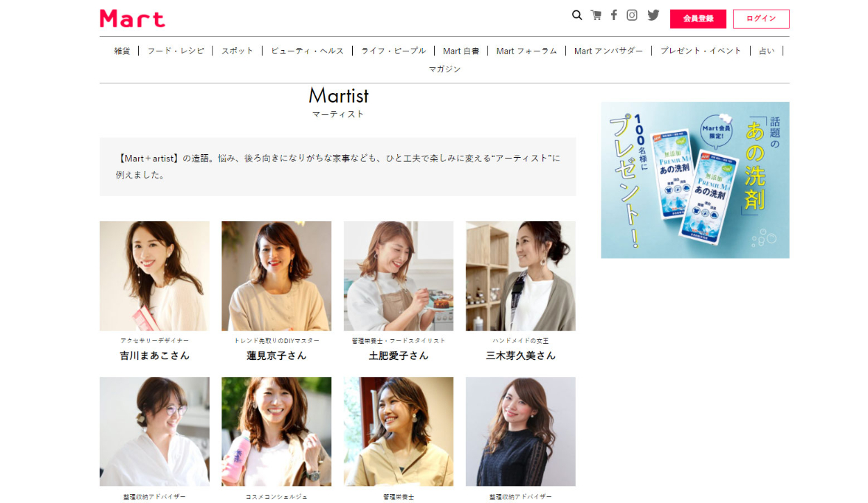Viewport: 868px width, 503px height.
Task: Open the マガジン menu item
Action: point(444,69)
